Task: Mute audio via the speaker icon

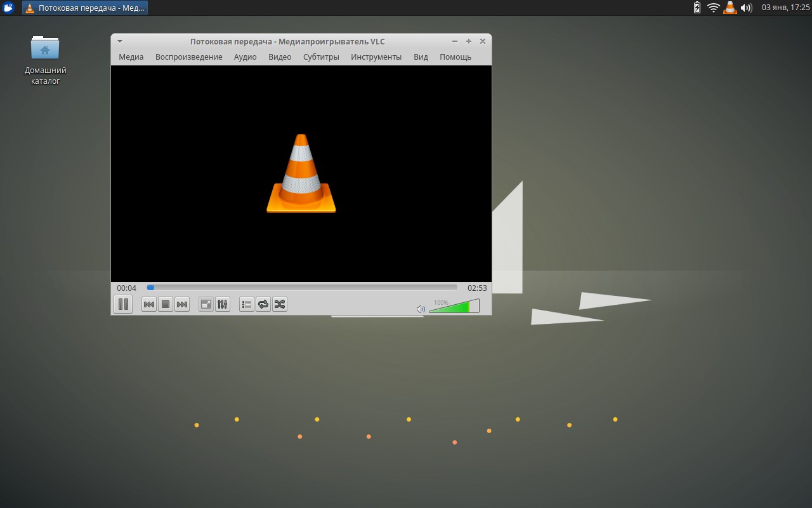Action: pos(421,309)
